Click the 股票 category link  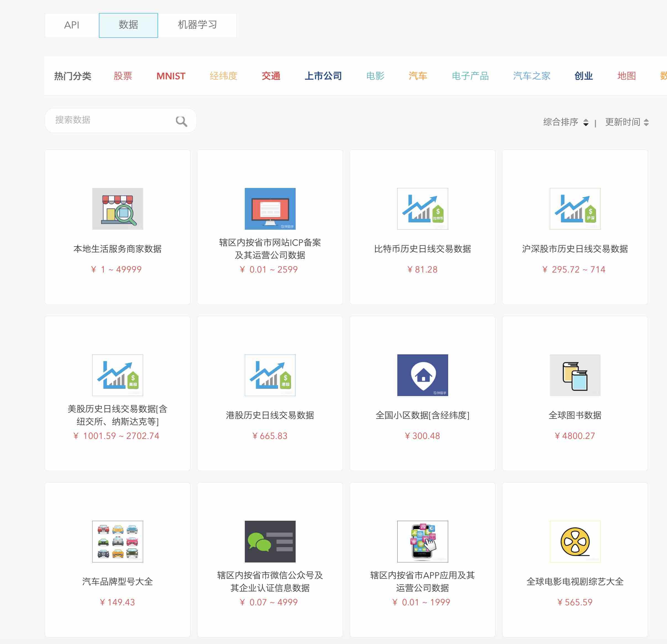pyautogui.click(x=122, y=76)
